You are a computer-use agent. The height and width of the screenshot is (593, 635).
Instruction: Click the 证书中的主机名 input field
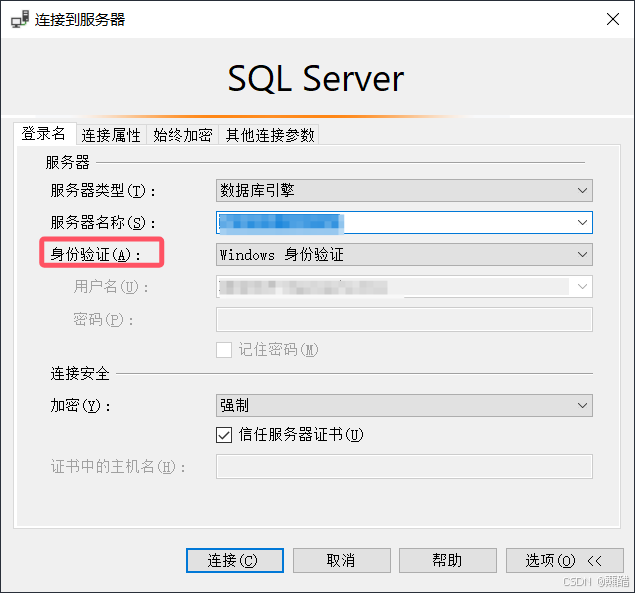(404, 467)
